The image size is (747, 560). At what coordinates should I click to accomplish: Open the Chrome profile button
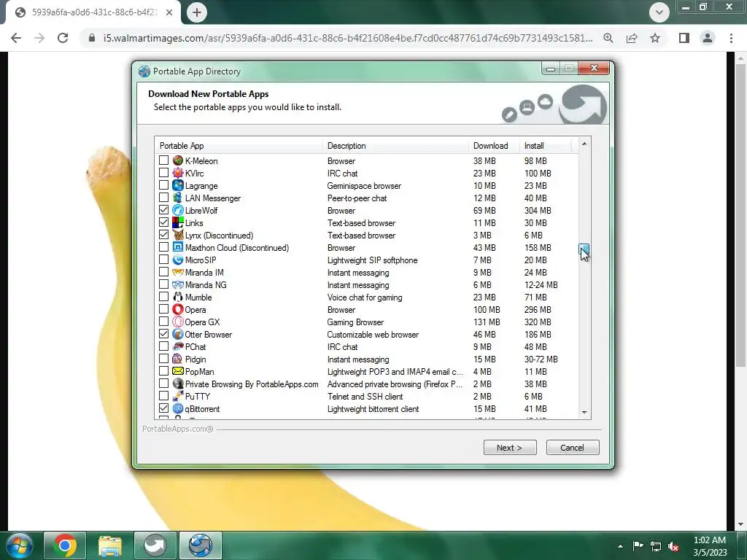click(x=708, y=38)
